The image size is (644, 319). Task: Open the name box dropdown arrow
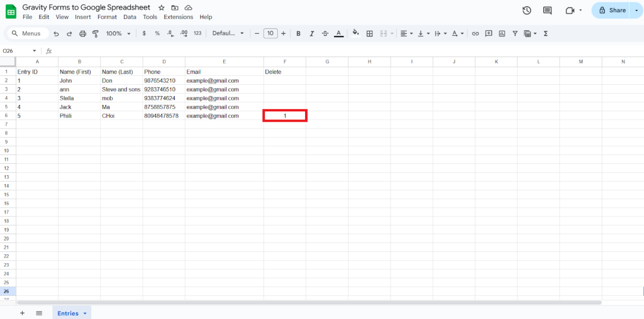[35, 51]
